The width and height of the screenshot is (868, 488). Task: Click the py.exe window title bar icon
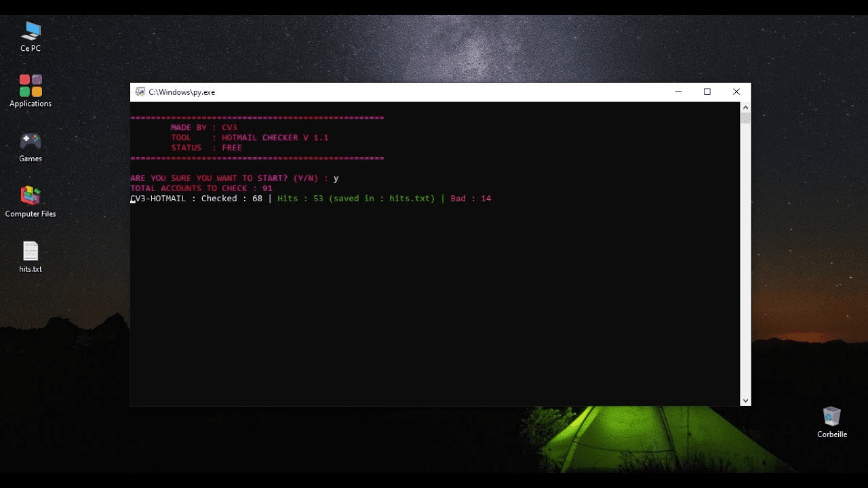tap(140, 92)
